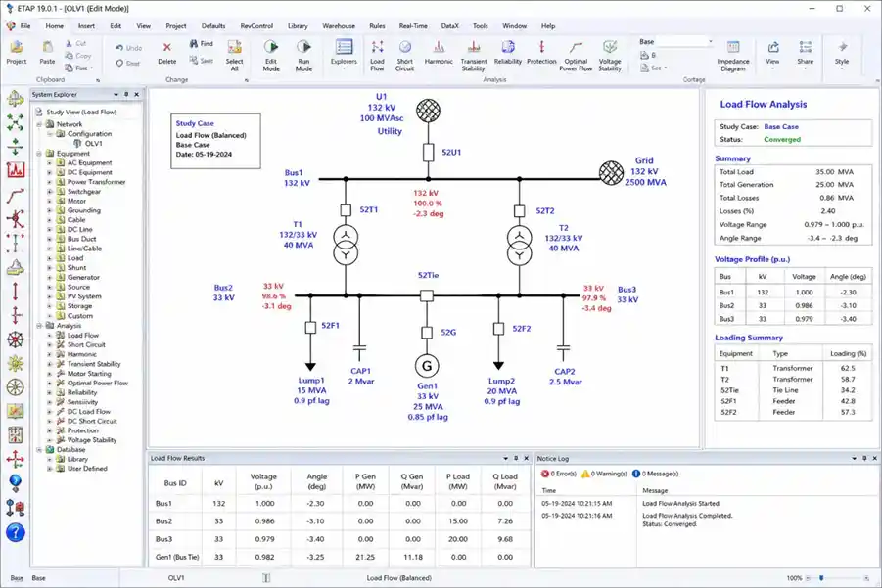Select transformer T1 symbol

click(x=346, y=246)
